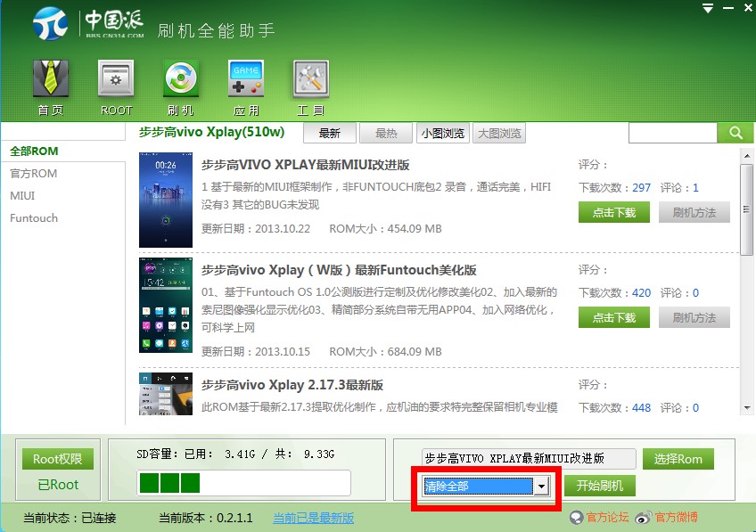Screen dimensions: 756x532
Task: Click 更新日期：2013.10.22 text
Action: tap(256, 229)
